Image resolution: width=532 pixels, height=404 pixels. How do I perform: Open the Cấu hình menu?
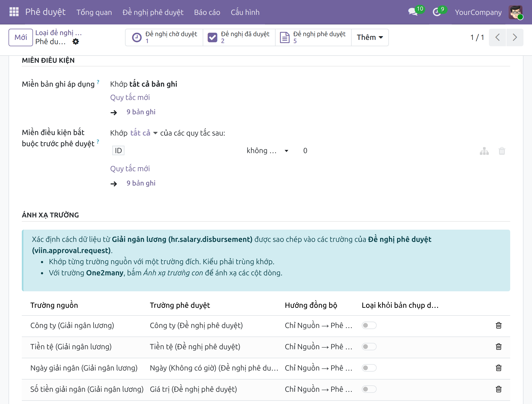tap(245, 12)
